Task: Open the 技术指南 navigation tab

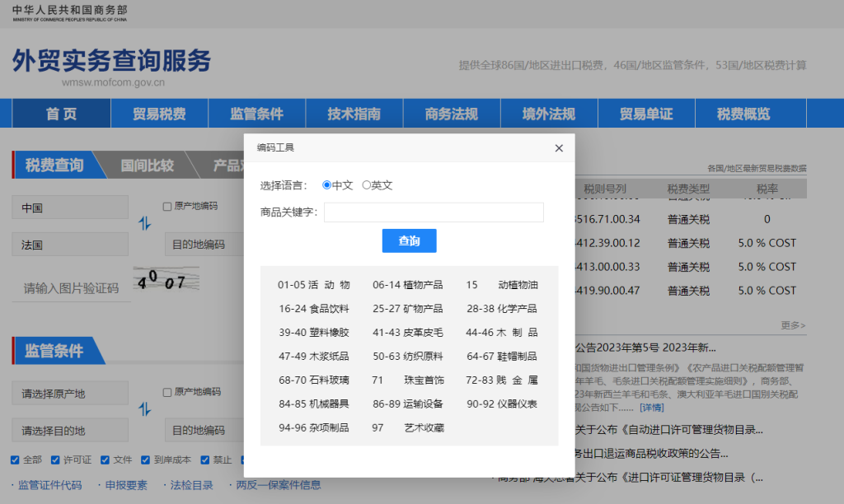Action: (x=354, y=114)
